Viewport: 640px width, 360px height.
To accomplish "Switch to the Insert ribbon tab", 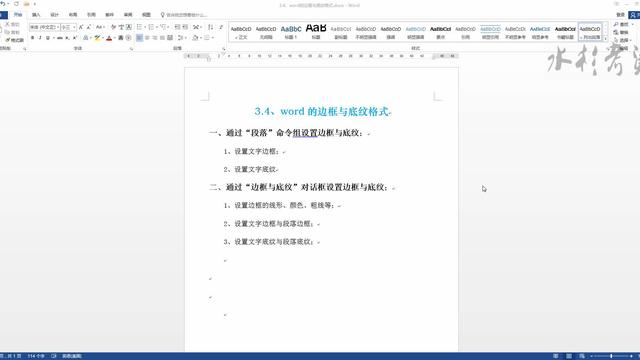I will point(36,15).
